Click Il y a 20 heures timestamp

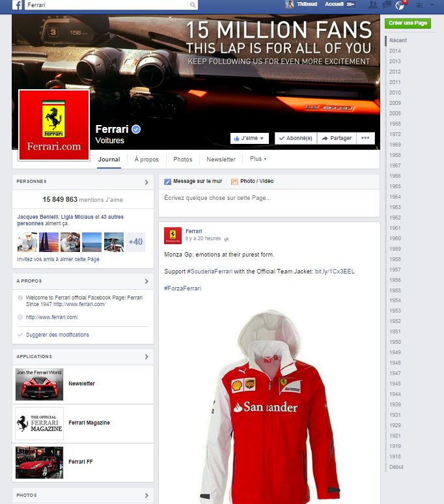click(203, 238)
